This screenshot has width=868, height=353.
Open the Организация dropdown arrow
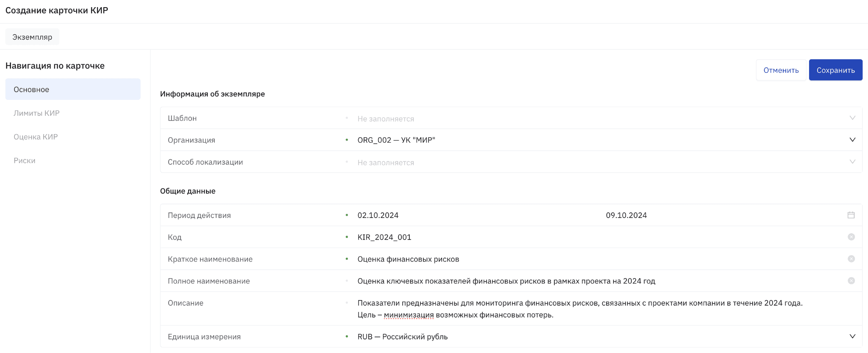pos(852,140)
